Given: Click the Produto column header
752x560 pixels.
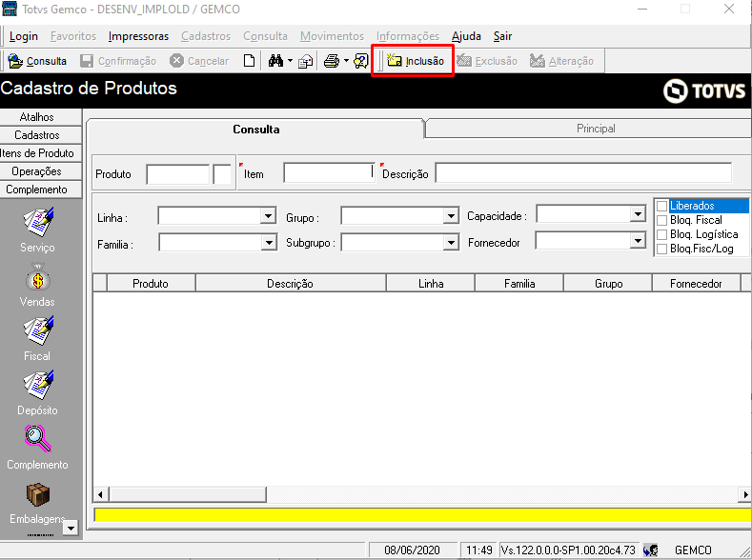Looking at the screenshot, I should tap(151, 284).
